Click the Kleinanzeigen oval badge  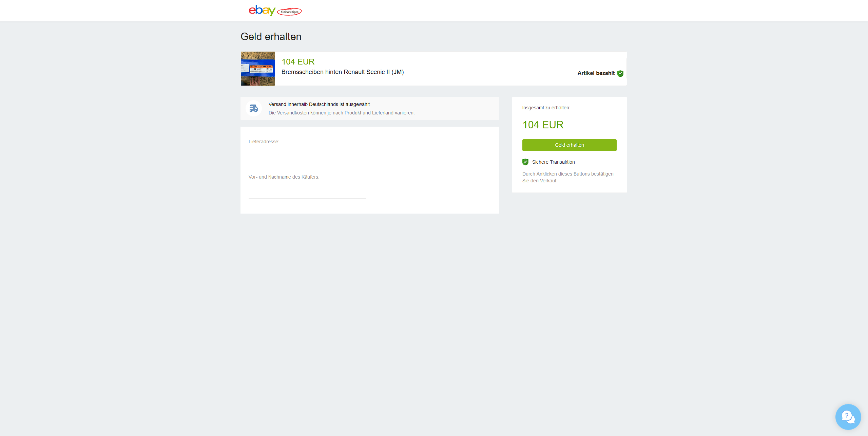289,12
